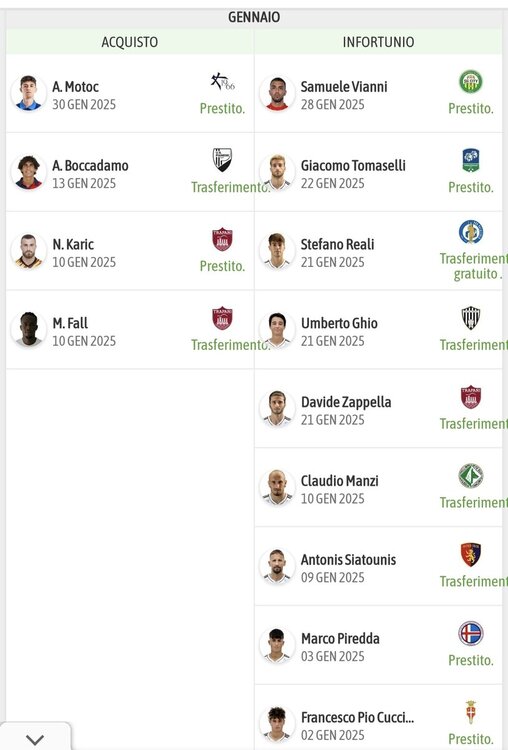Click the green round crest beside Samuele Vianni
Image resolution: width=508 pixels, height=750 pixels.
click(x=471, y=82)
